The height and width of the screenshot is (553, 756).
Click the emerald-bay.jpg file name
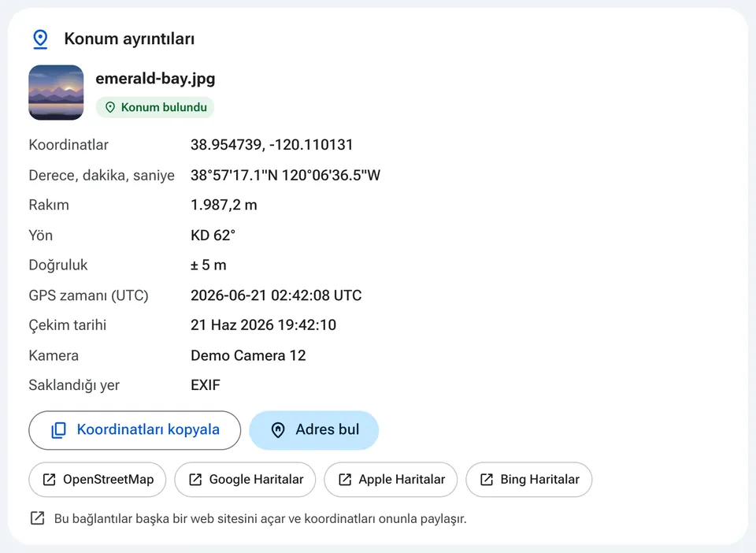pyautogui.click(x=155, y=79)
